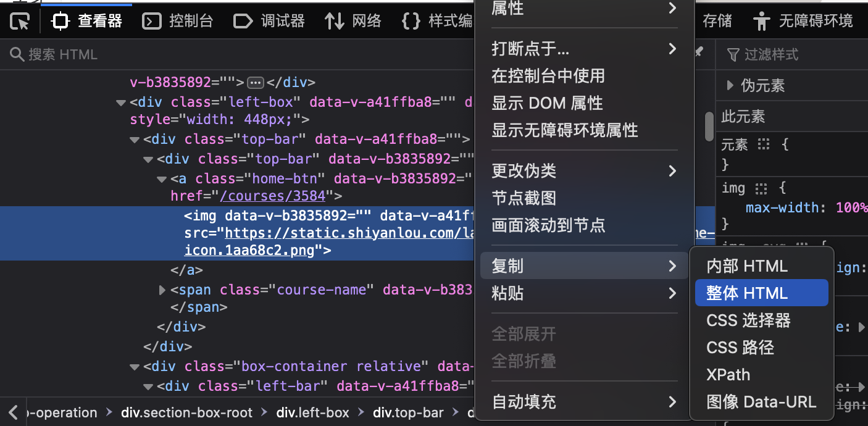Click the 过滤样式 funnel icon
868x426 pixels.
pyautogui.click(x=733, y=55)
